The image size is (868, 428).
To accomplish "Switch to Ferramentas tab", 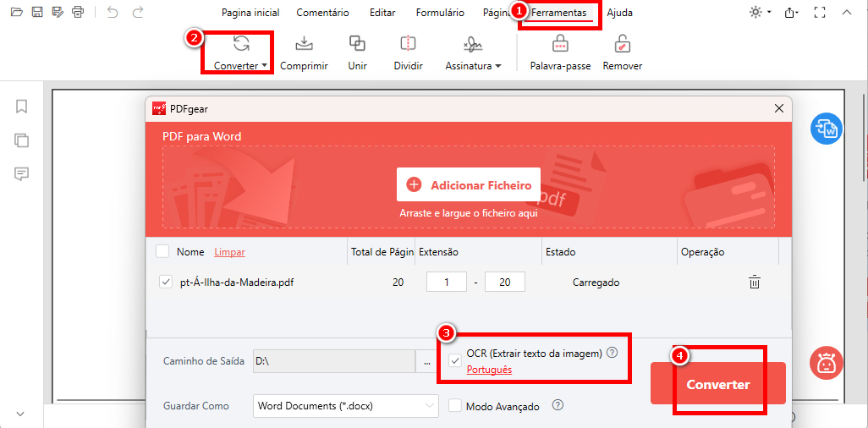I will point(558,12).
